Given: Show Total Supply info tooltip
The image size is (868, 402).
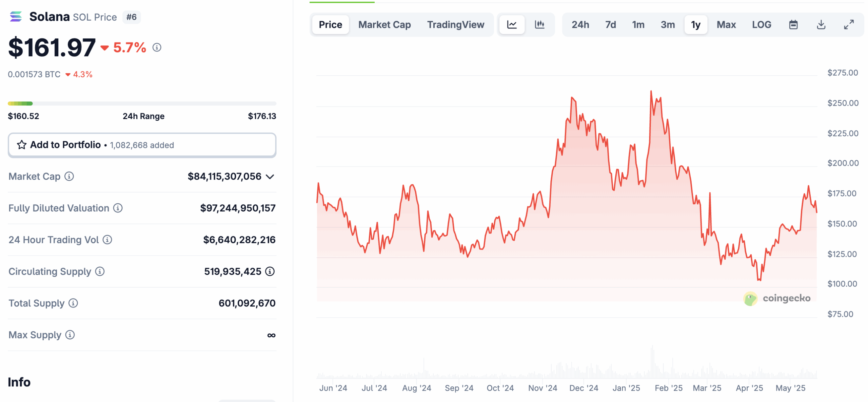Looking at the screenshot, I should pos(73,303).
